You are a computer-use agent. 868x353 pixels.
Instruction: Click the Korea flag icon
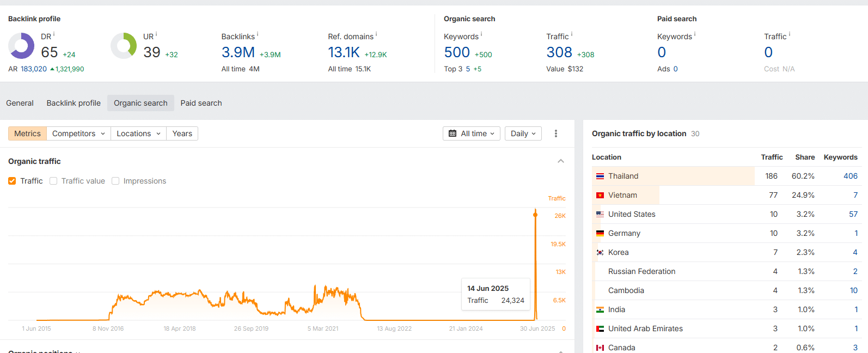click(600, 253)
